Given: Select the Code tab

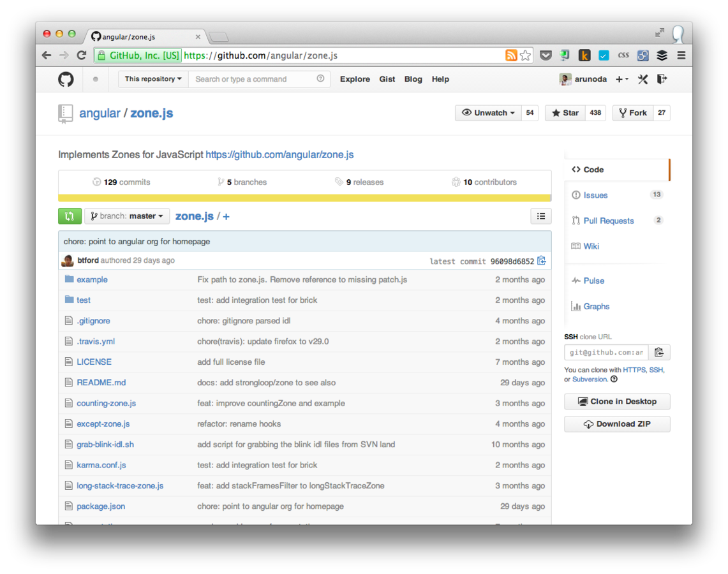Looking at the screenshot, I should (x=617, y=170).
